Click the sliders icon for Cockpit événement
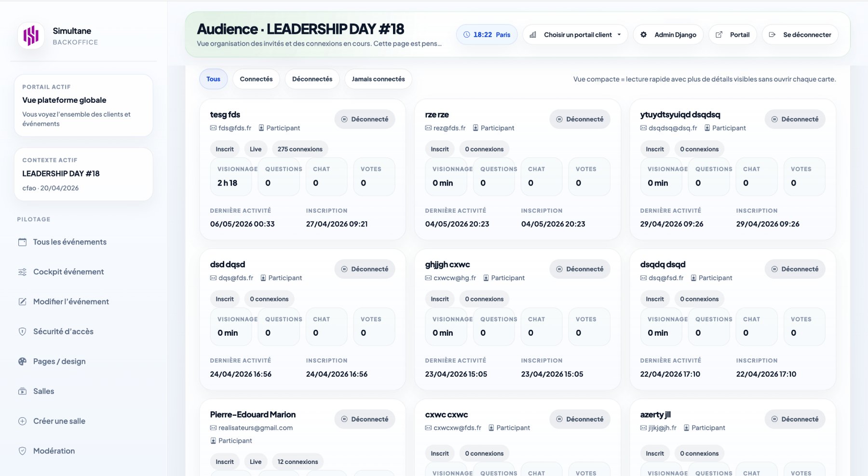868x476 pixels. click(22, 272)
